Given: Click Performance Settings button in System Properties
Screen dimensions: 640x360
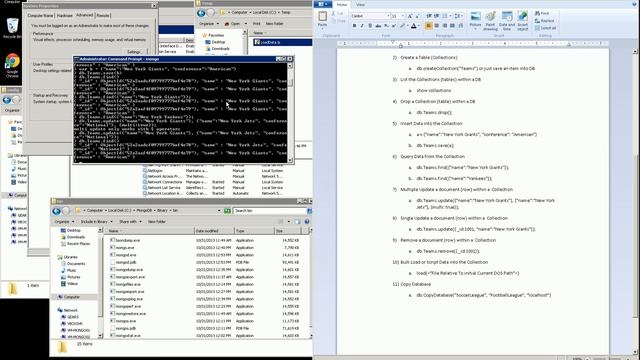Looking at the screenshot, I should pos(134,52).
